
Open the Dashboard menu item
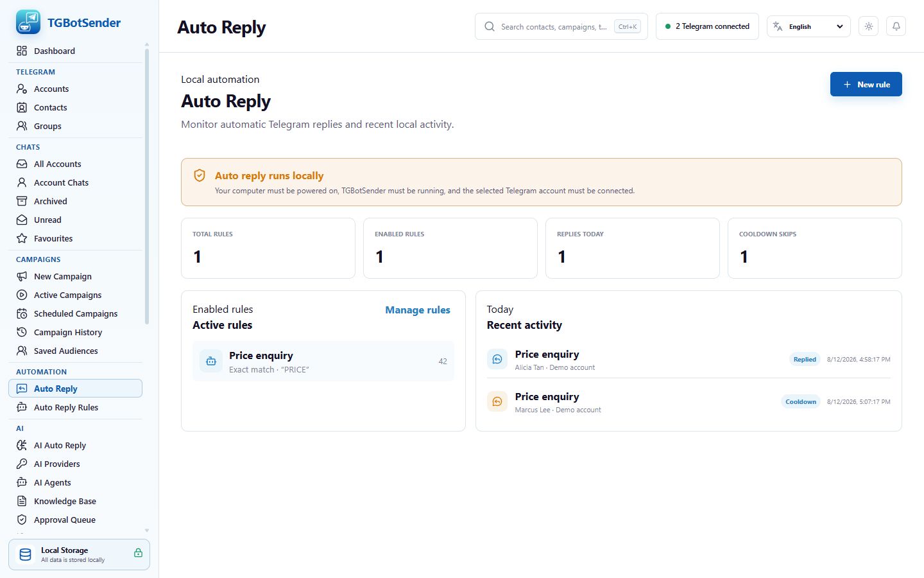coord(75,51)
